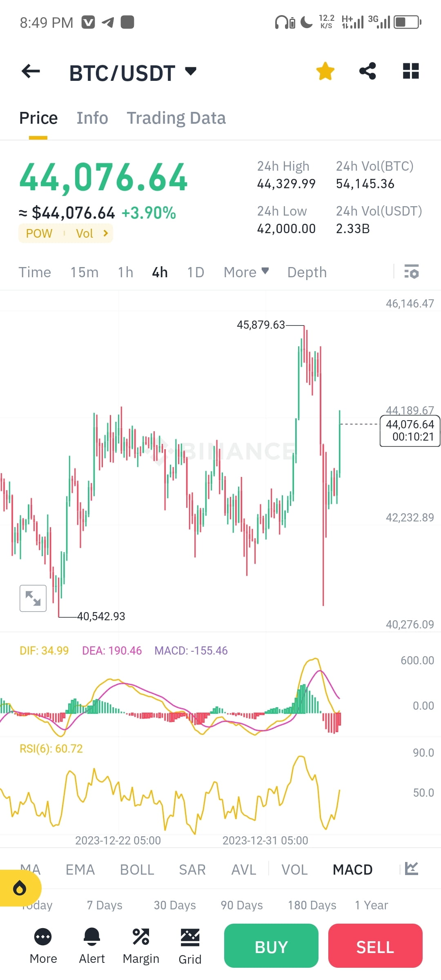Screen dimensions: 441x980
Task: Open the chart indicator settings icon
Action: tap(412, 272)
